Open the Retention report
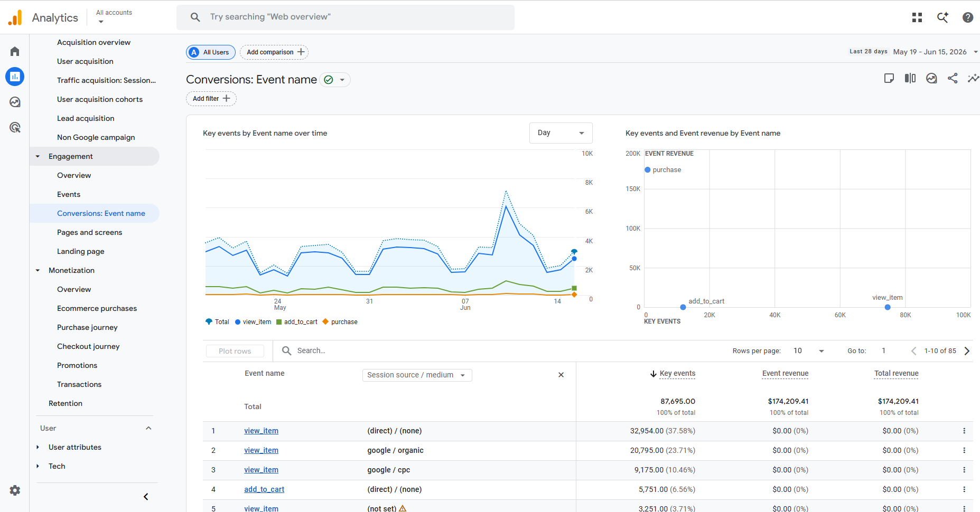 click(x=66, y=403)
